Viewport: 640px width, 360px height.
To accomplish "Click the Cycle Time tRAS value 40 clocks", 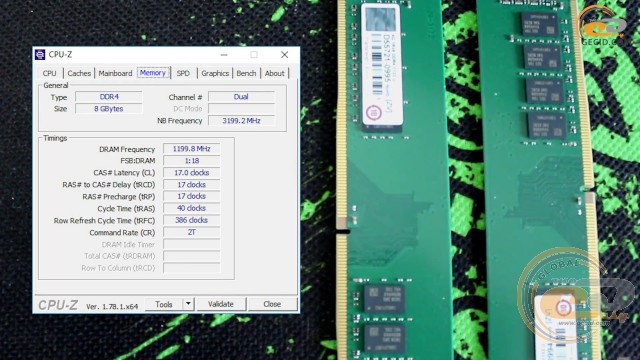I will pyautogui.click(x=191, y=208).
